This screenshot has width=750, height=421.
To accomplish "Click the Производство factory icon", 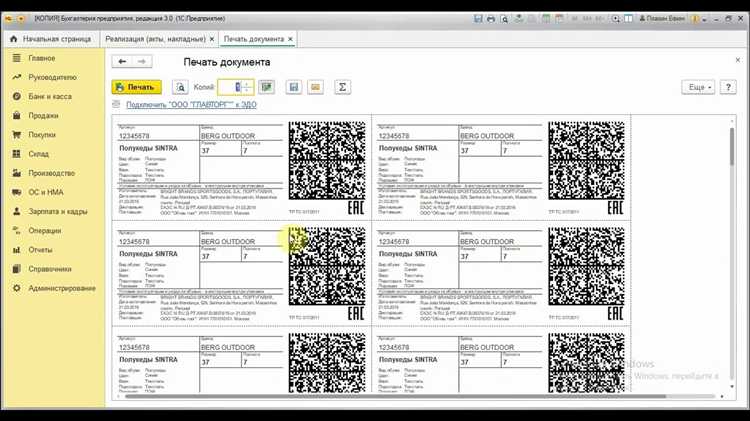I will (17, 173).
